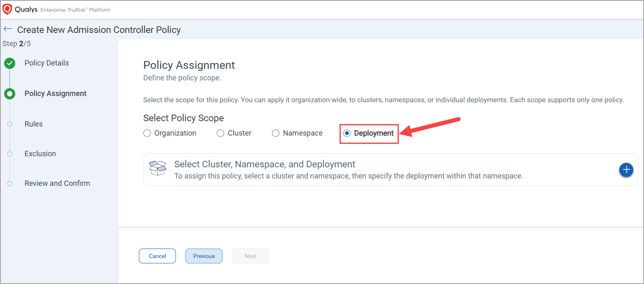Click the Rules step dot marker
Screen dimensions: 644x284
point(10,124)
